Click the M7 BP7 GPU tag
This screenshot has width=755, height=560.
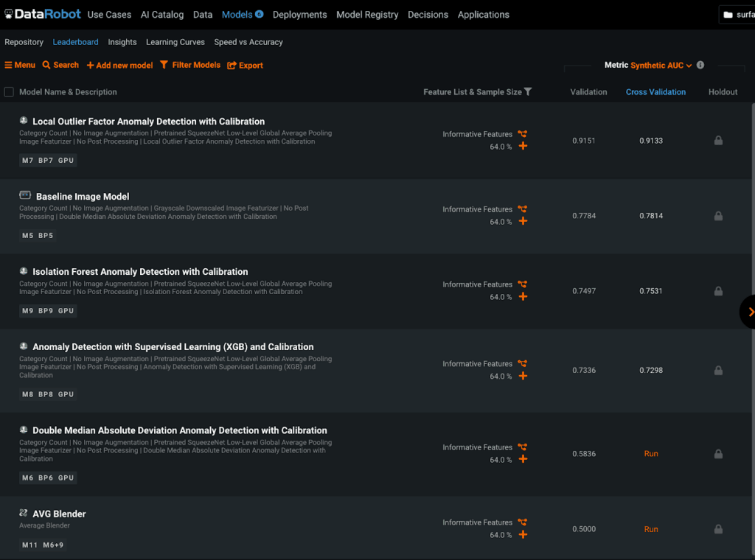click(x=48, y=160)
